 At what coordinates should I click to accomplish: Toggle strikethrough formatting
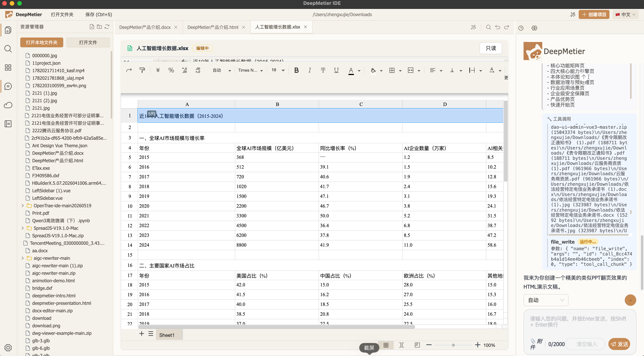[x=323, y=70]
